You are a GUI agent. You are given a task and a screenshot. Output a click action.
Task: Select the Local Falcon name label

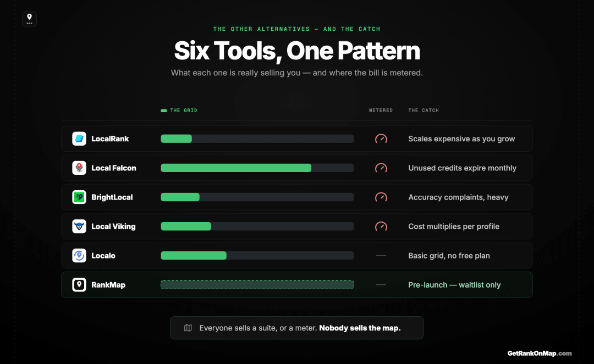pyautogui.click(x=114, y=168)
